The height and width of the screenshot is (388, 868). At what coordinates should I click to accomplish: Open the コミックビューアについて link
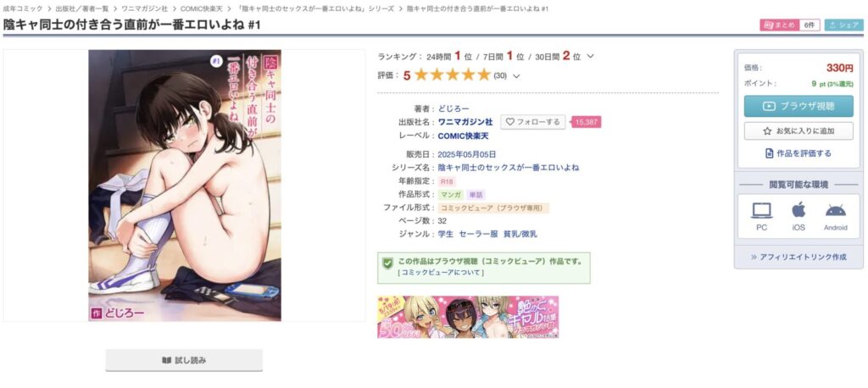(441, 272)
